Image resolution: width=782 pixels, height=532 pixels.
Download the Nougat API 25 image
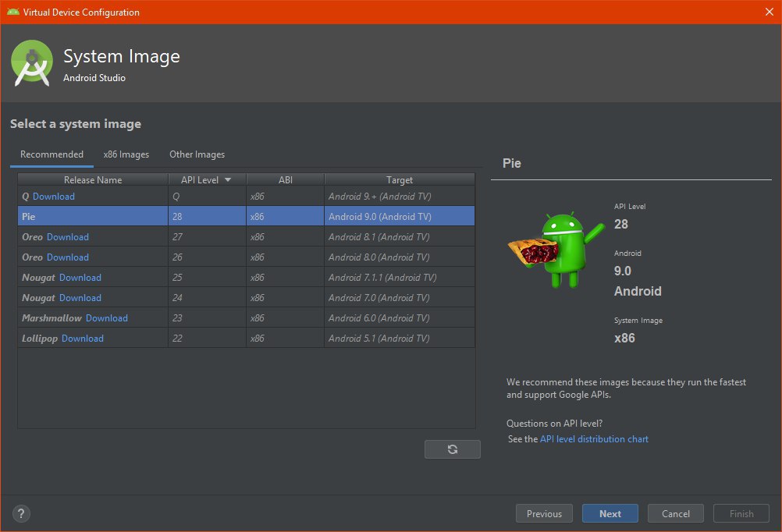[x=80, y=278]
